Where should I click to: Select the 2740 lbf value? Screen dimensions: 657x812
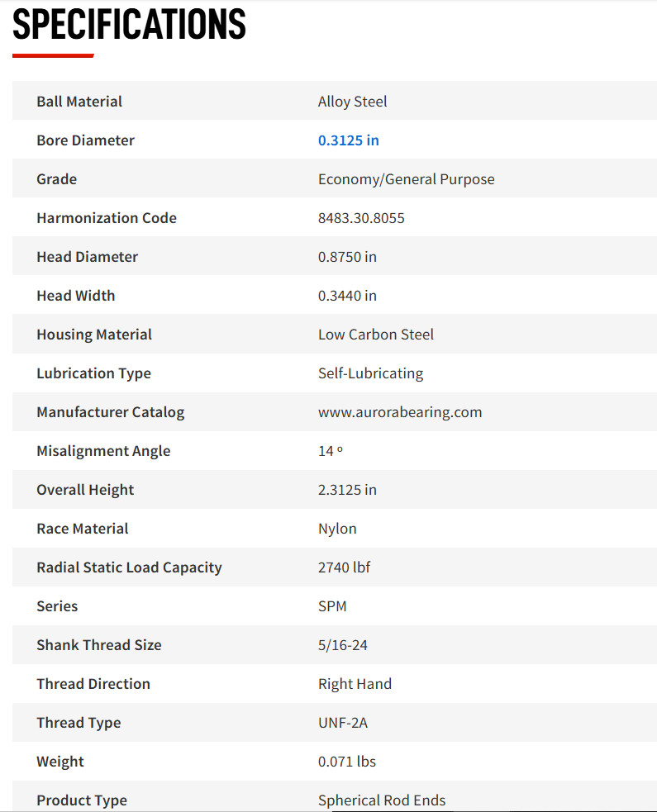344,567
